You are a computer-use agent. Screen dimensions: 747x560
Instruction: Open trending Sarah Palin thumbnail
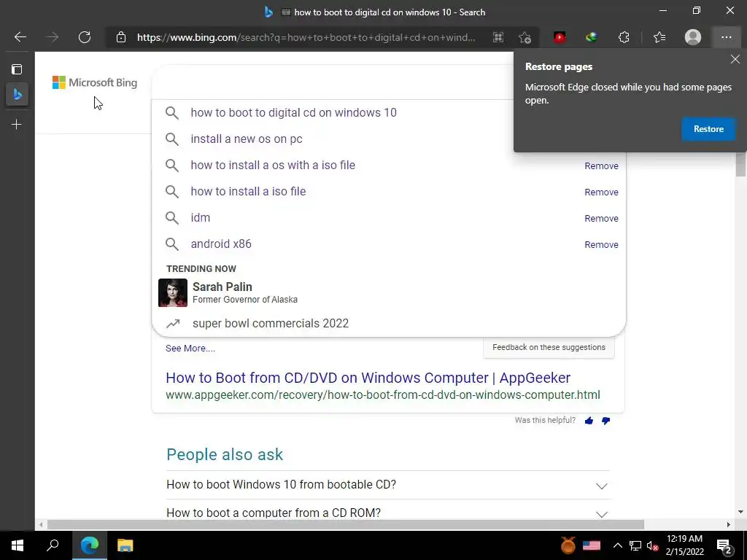172,293
